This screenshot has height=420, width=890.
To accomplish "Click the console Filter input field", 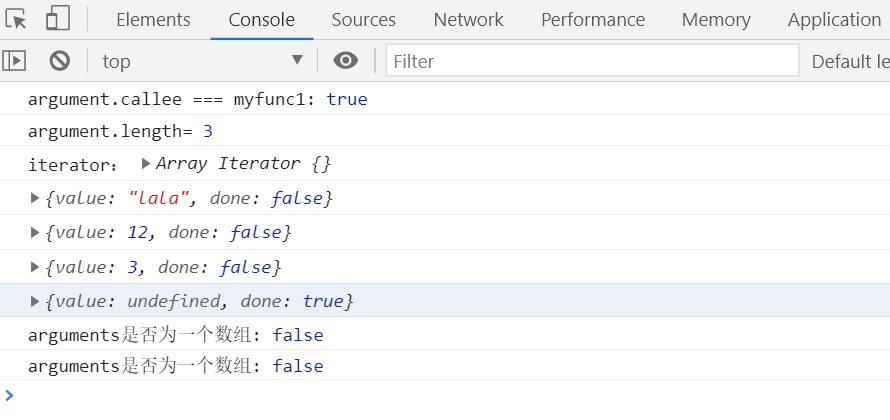I will [x=592, y=61].
